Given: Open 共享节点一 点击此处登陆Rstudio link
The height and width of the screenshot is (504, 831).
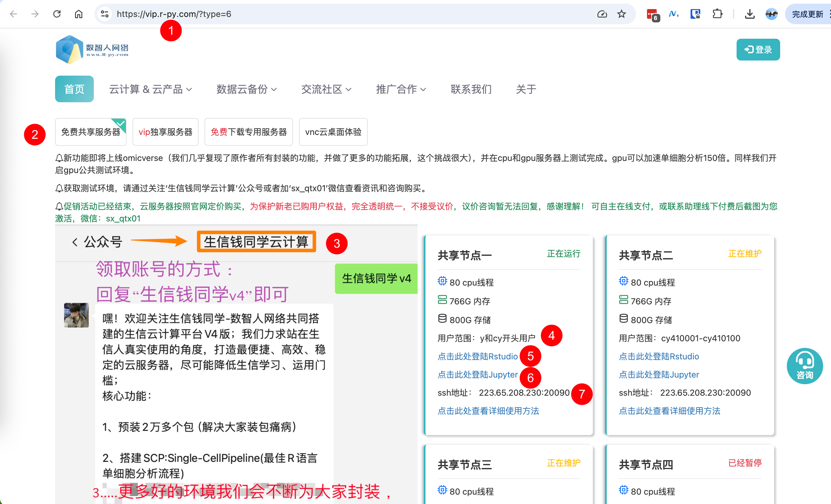Looking at the screenshot, I should coord(477,356).
